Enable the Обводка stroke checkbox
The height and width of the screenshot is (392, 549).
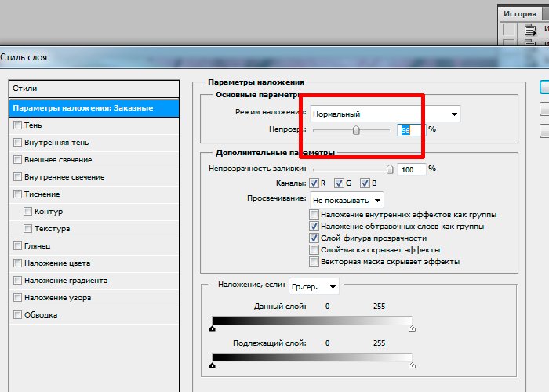coord(17,315)
